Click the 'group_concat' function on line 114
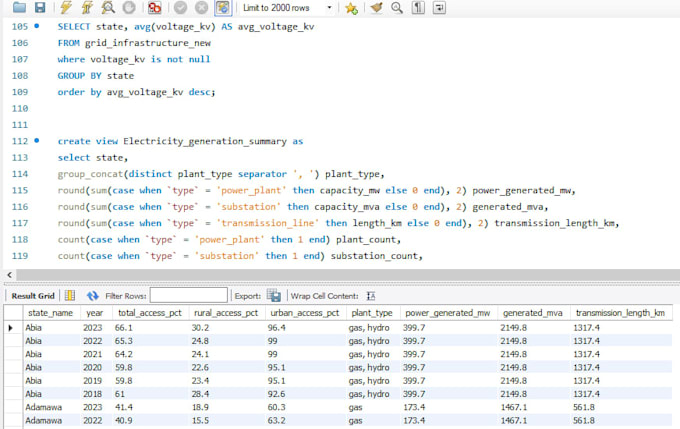680x429 pixels. (x=90, y=174)
